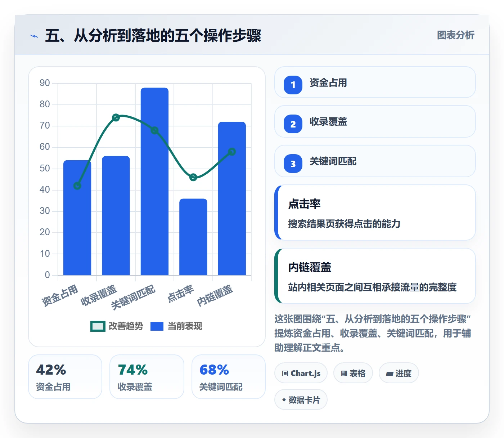Click the trend point on 关键词匹配 bar
Screen dimensions: 504x438
(x=154, y=130)
